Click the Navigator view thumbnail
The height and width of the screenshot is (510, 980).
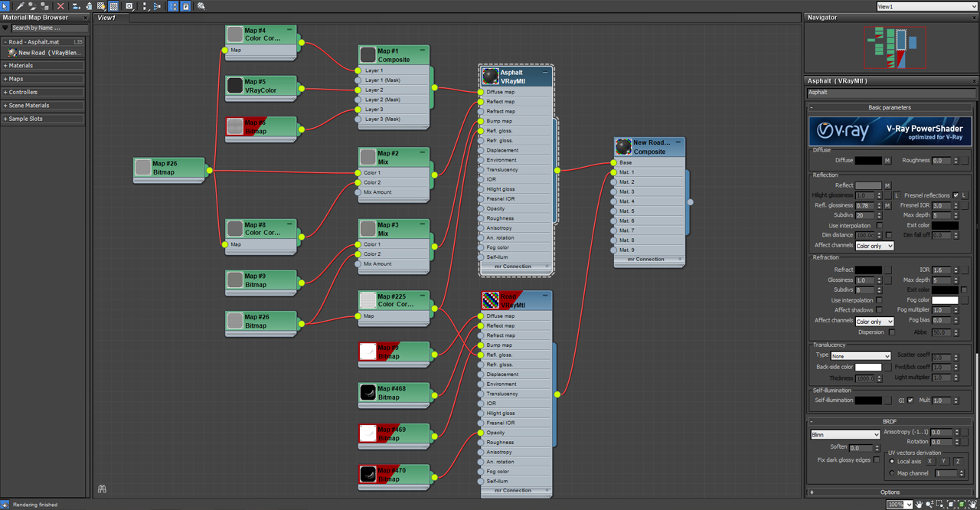pyautogui.click(x=895, y=47)
